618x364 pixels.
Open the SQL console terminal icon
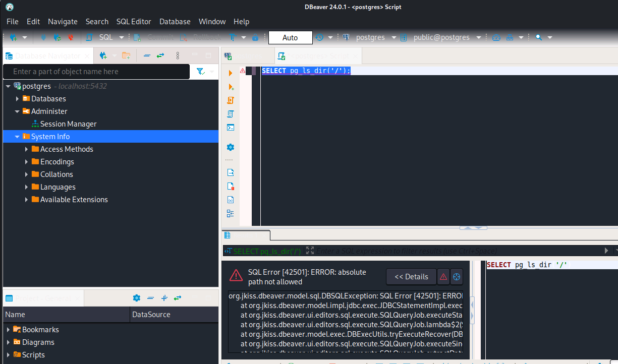coord(231,128)
